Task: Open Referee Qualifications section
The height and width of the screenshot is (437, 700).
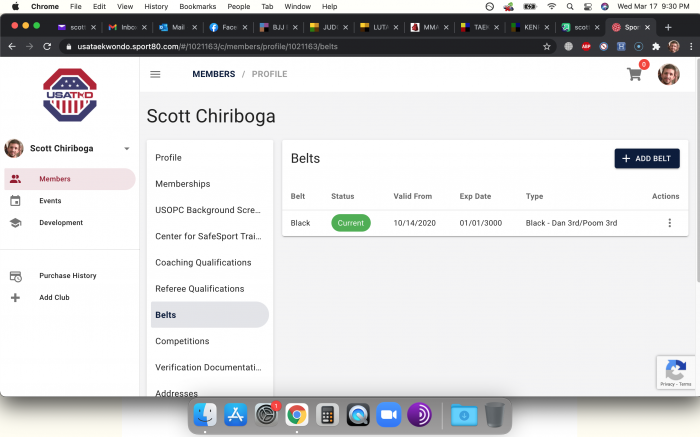Action: 209,289
